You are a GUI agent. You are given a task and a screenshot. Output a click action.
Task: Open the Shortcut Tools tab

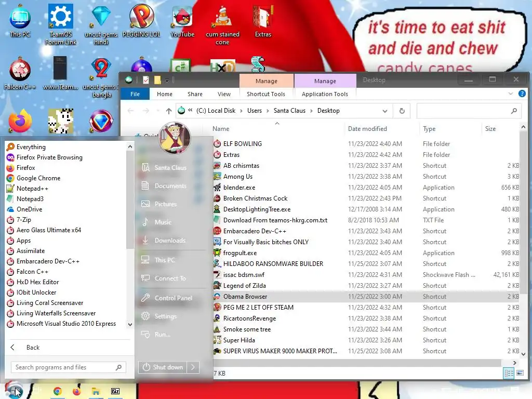(266, 94)
